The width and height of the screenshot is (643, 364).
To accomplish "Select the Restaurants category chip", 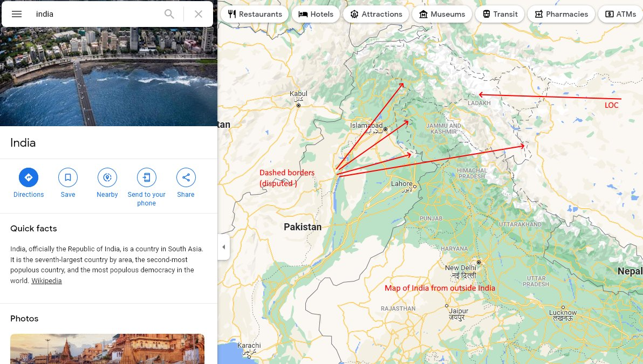I will point(255,14).
